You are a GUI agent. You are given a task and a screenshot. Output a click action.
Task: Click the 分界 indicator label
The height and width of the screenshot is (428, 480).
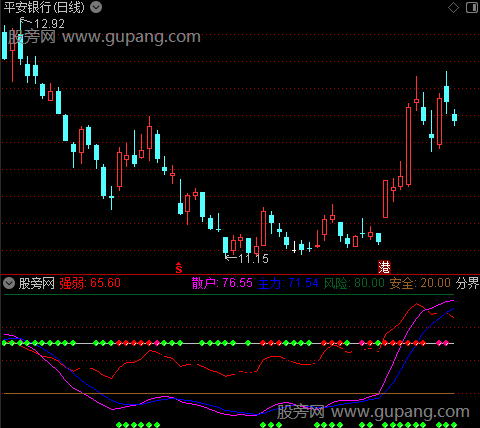[x=468, y=283]
